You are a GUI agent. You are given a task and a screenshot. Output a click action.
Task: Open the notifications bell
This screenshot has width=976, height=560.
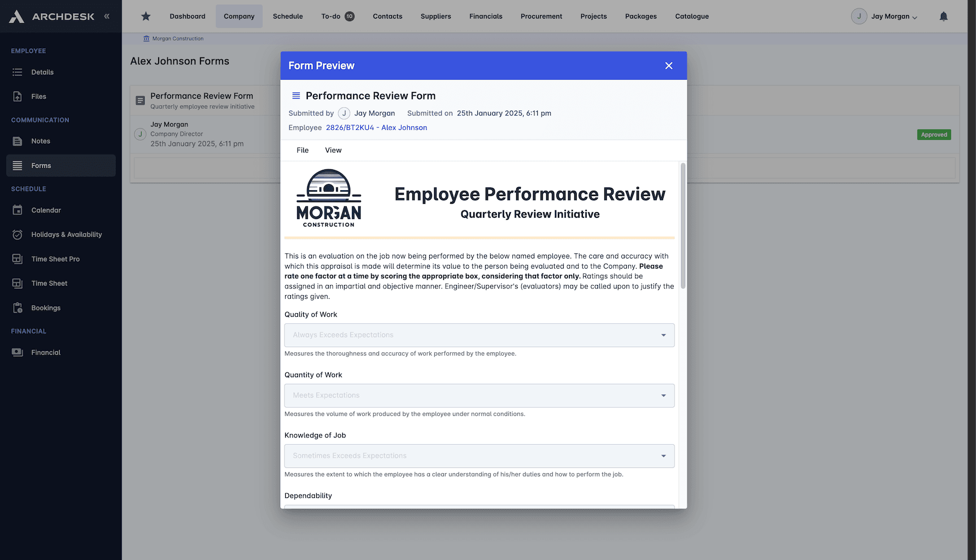coord(943,16)
